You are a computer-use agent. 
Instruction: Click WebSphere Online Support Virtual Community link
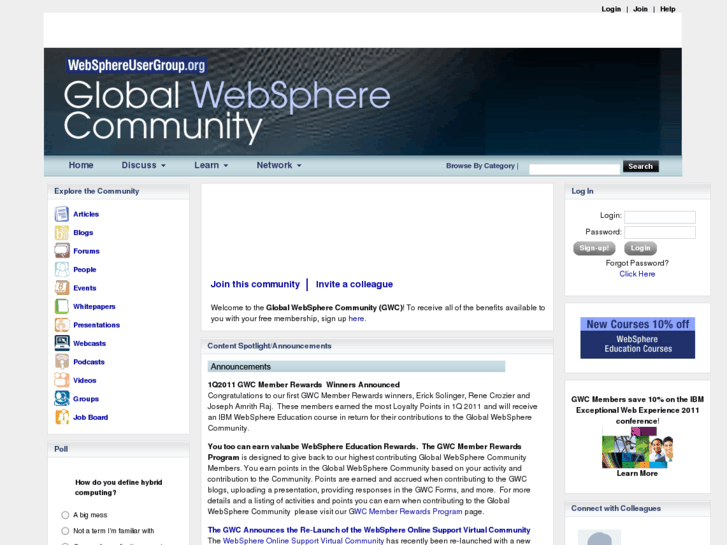[303, 541]
